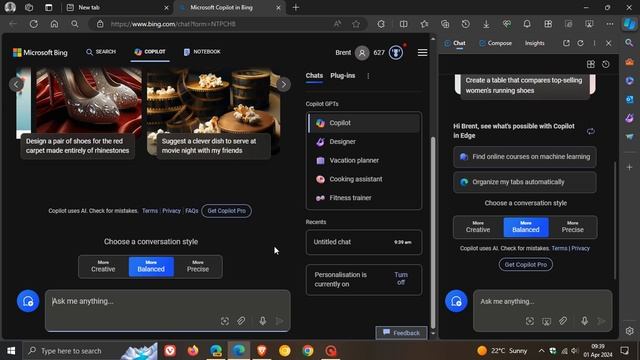Open browser history clock icon
The height and width of the screenshot is (360, 640).
pyautogui.click(x=465, y=24)
